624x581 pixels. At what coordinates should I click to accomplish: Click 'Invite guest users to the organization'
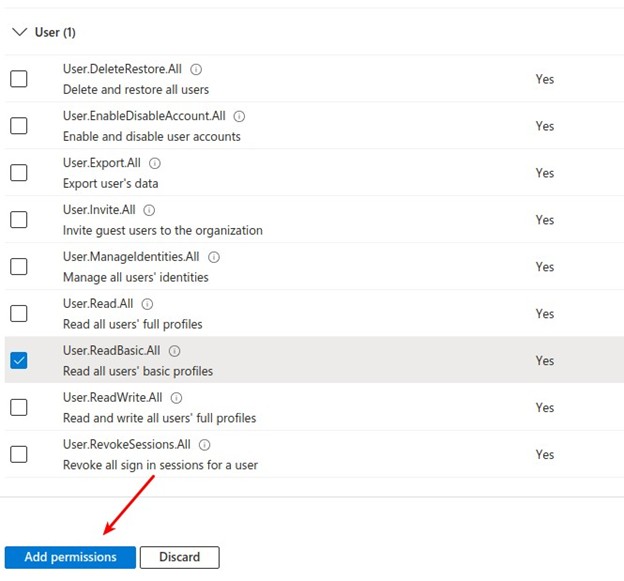tap(163, 230)
